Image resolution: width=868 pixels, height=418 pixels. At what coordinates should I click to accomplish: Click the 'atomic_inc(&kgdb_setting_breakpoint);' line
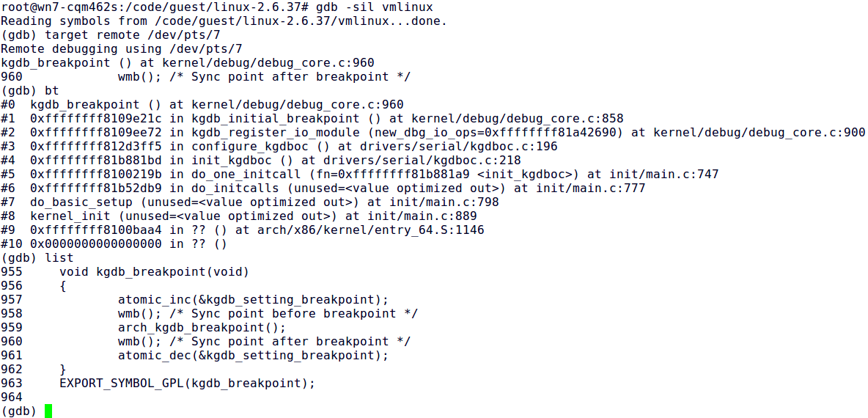pos(253,300)
